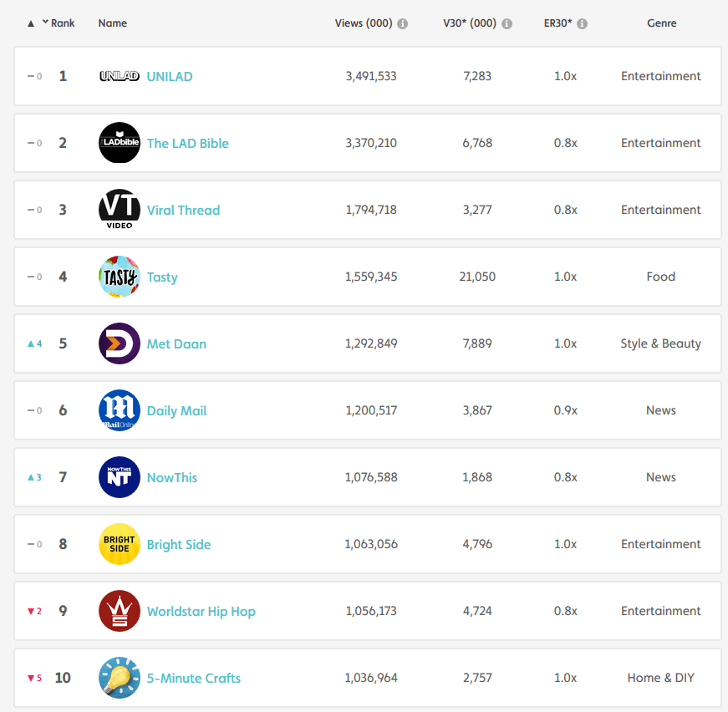Open the Views (000) info tooltip icon
Viewport: 728px width, 712px height.
pos(402,23)
